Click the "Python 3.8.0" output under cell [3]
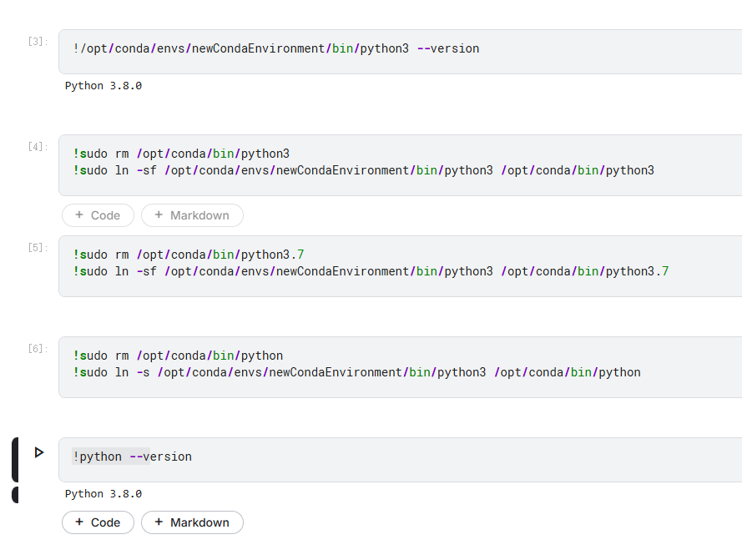The image size is (742, 560). coord(102,85)
